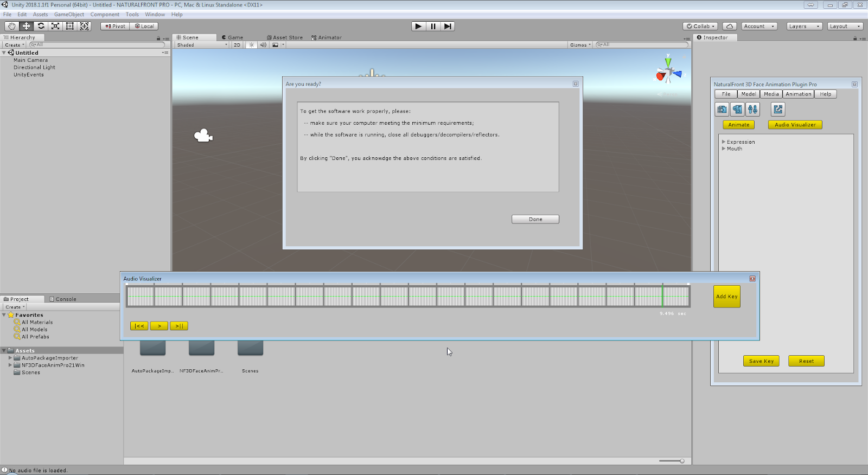Screen dimensions: 868x475
Task: Toggle scene lighting sun icon
Action: (251, 45)
